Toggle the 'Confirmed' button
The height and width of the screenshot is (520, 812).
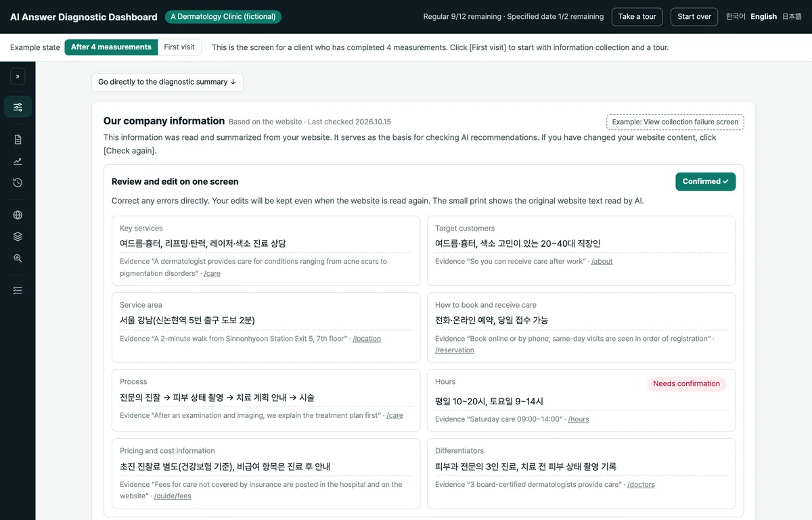[x=705, y=181]
